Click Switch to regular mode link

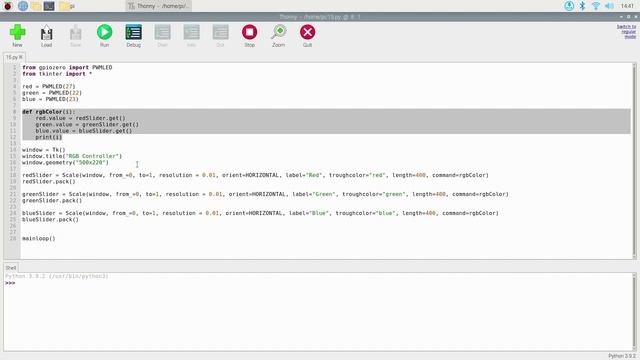coord(627,31)
